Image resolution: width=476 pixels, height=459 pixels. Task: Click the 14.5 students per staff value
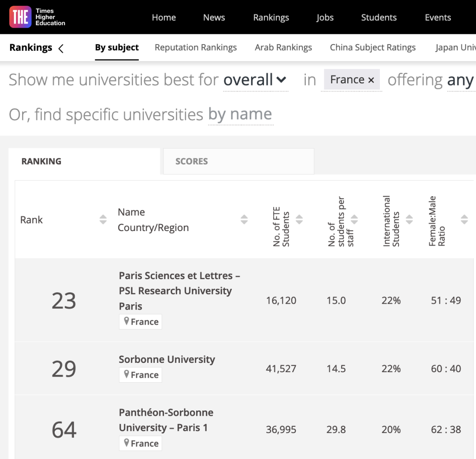(x=336, y=369)
